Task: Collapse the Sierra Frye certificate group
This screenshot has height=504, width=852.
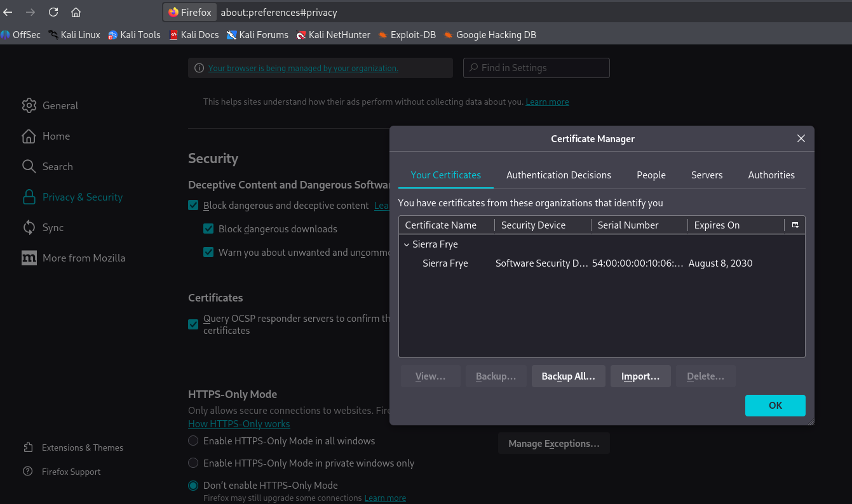Action: (x=407, y=244)
